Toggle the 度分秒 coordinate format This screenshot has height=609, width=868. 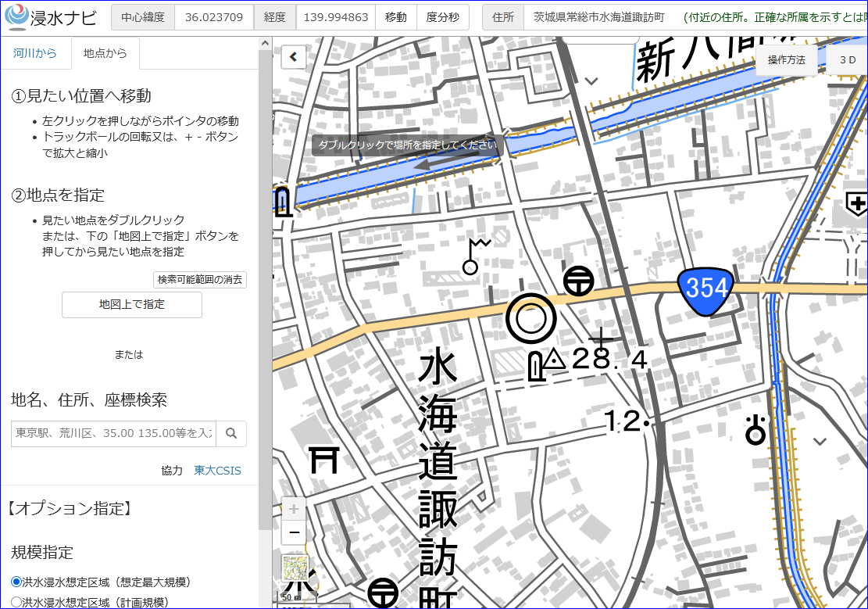coord(442,17)
